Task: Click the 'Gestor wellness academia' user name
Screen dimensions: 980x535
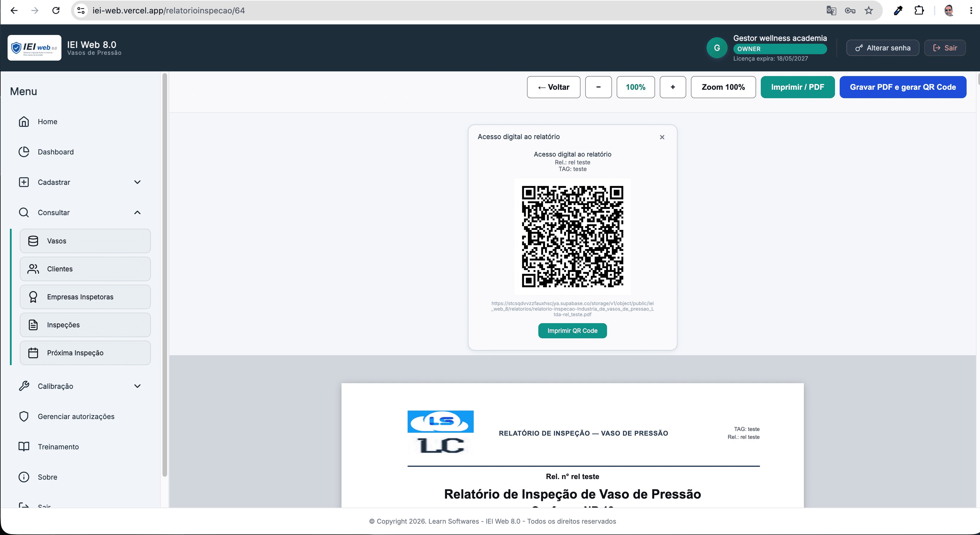Action: coord(780,38)
